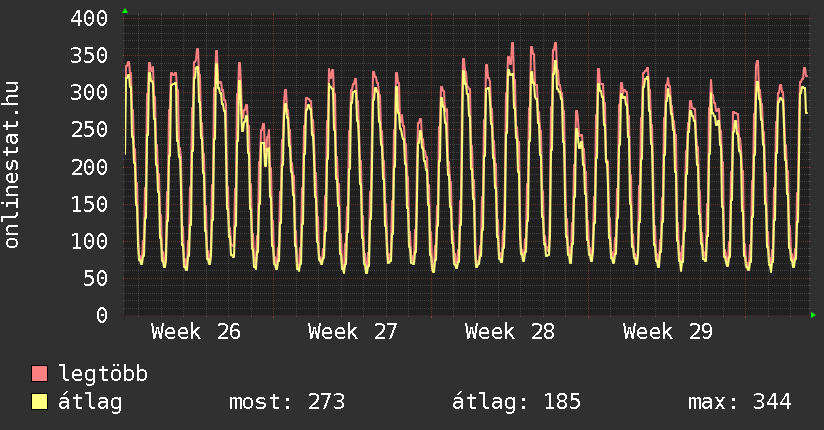Click the green arrow atop the y-axis
Viewport: 824px width, 430px height.
pyautogui.click(x=125, y=11)
